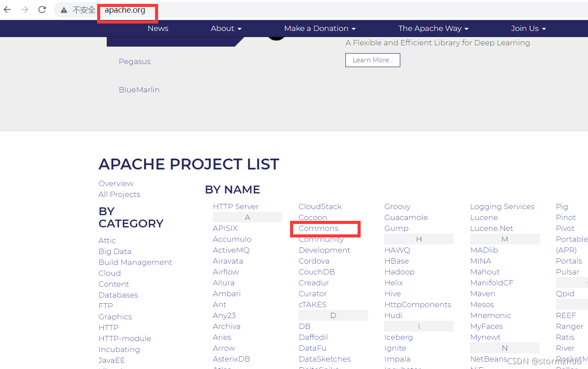This screenshot has height=369, width=588.
Task: Open the Guacamole project link
Action: click(x=406, y=217)
